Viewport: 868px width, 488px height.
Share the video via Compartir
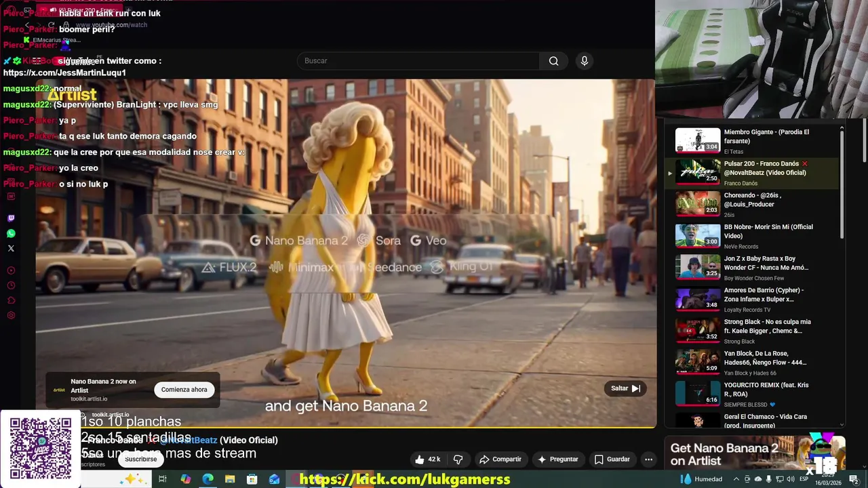click(x=500, y=459)
